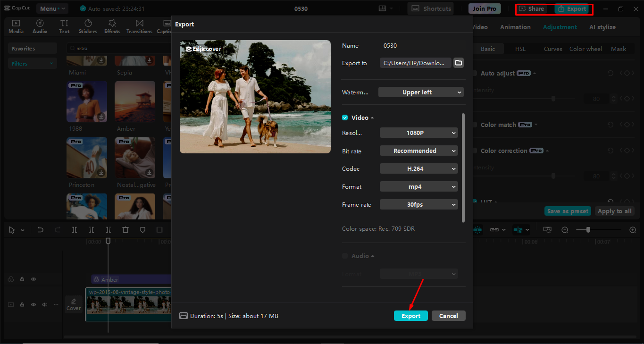Enable the Audio export checkbox
Image resolution: width=644 pixels, height=344 pixels.
pos(345,256)
